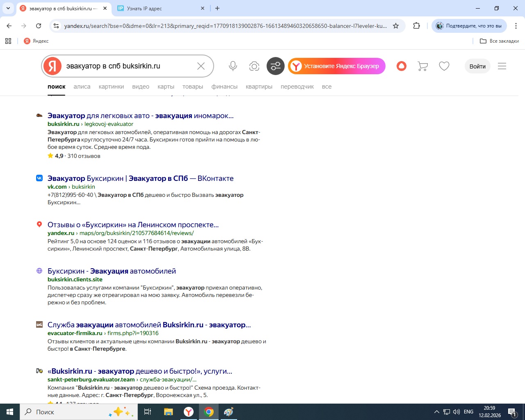Click 'Установите Яндекс Браузер' button

[337, 66]
